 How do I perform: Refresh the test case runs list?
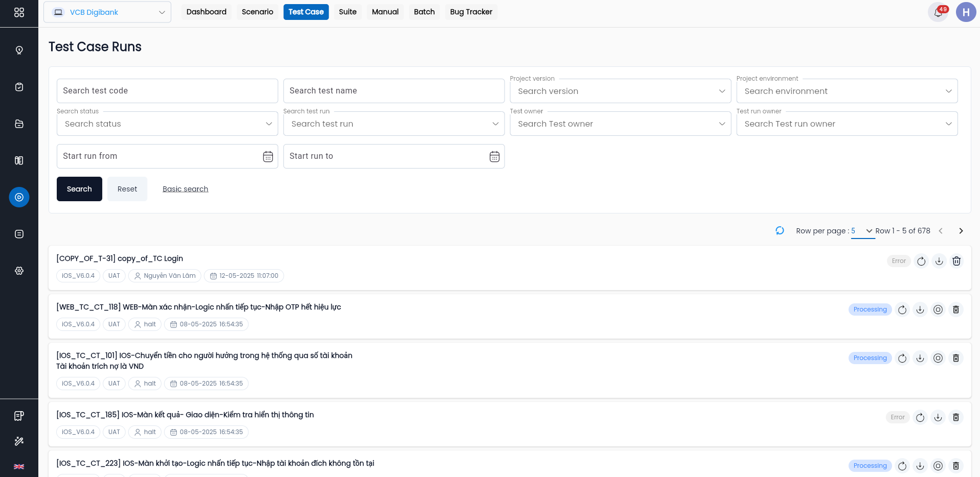780,231
